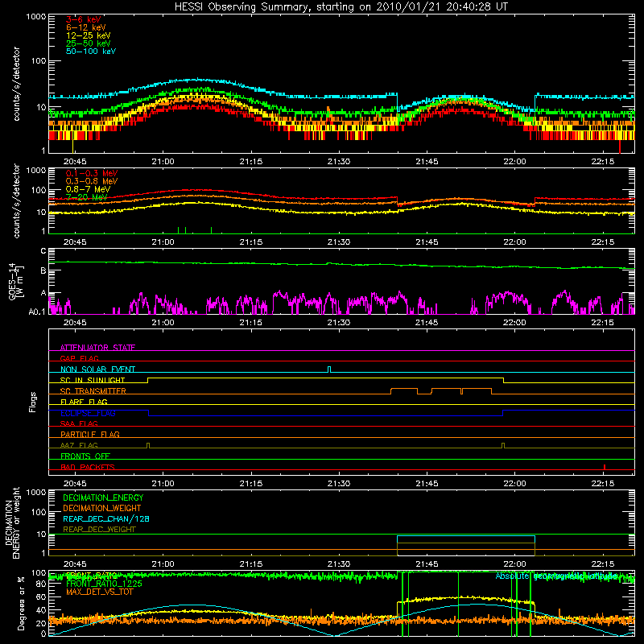Click the 'DECIMATION ENERGY or weight' axis title
644x644 pixels.
coord(12,522)
